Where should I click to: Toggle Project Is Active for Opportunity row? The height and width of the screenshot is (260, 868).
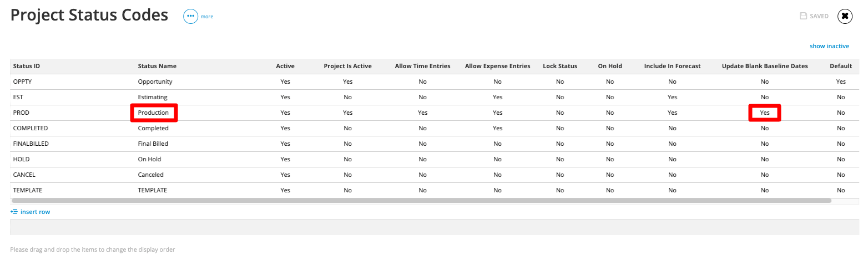[347, 81]
